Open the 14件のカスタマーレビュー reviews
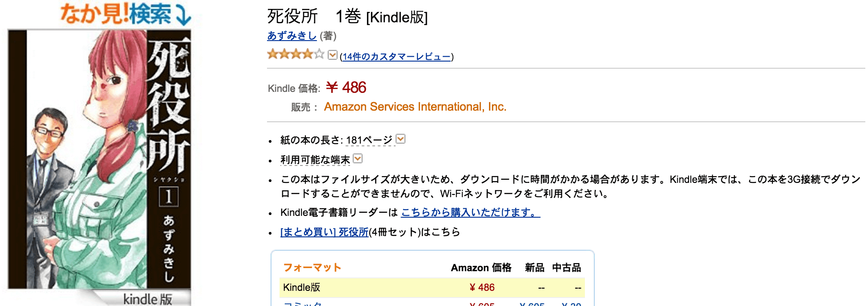Screen dimensions: 868x306 click(x=396, y=56)
